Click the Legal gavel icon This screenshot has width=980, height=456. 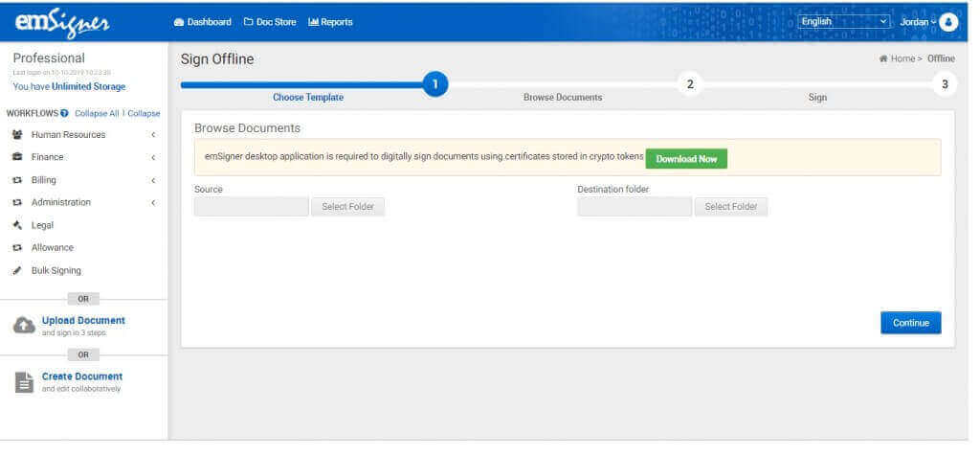pyautogui.click(x=17, y=225)
